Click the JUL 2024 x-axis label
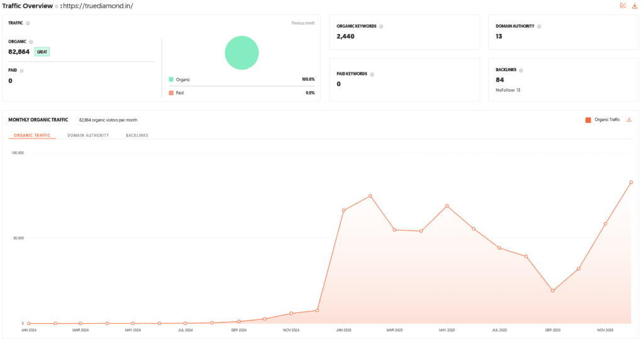Screen dimensions: 644x340 pyautogui.click(x=186, y=330)
